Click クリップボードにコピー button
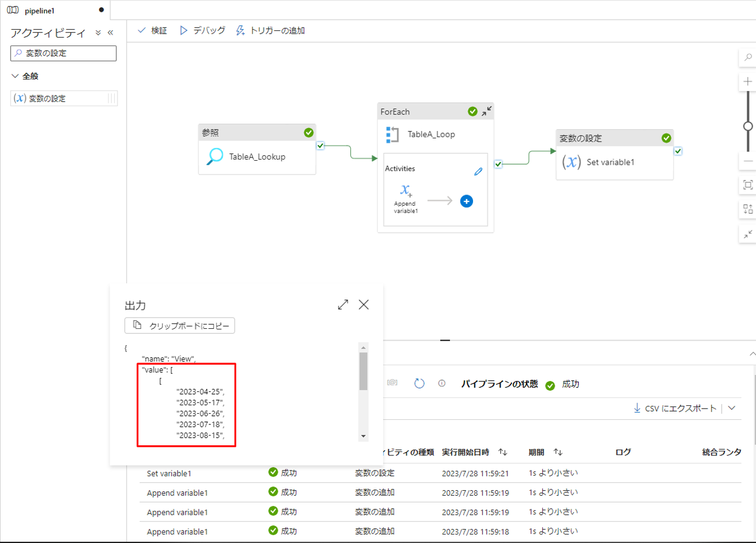 coord(180,325)
